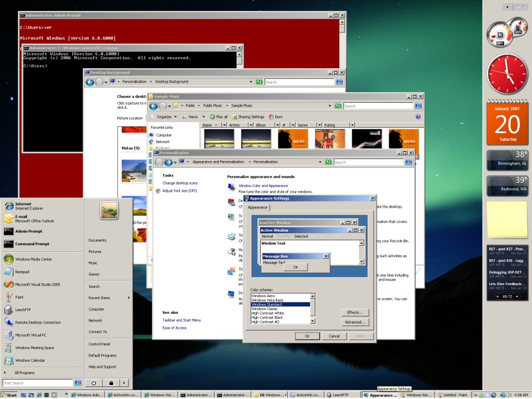This screenshot has width=532, height=399.
Task: Open Sharing Settings in Sample Music toolbar
Action: (x=248, y=117)
